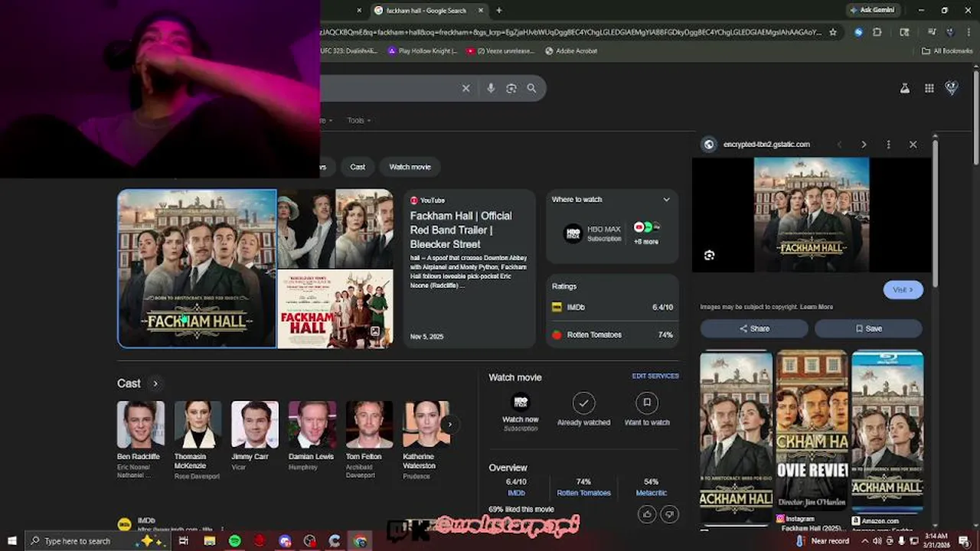Viewport: 980px width, 551px height.
Task: Open the All Bookmarks folder
Action: [x=947, y=51]
